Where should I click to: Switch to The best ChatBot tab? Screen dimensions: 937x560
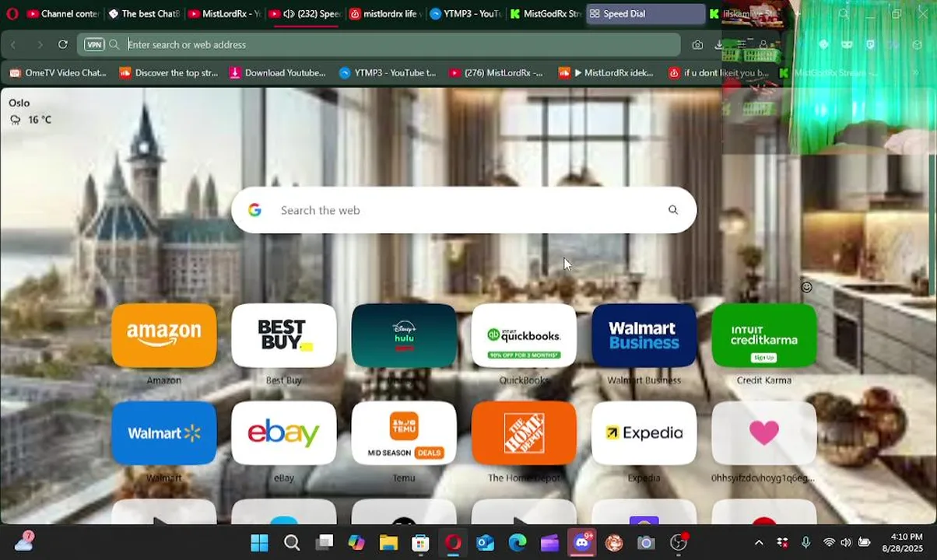point(144,13)
